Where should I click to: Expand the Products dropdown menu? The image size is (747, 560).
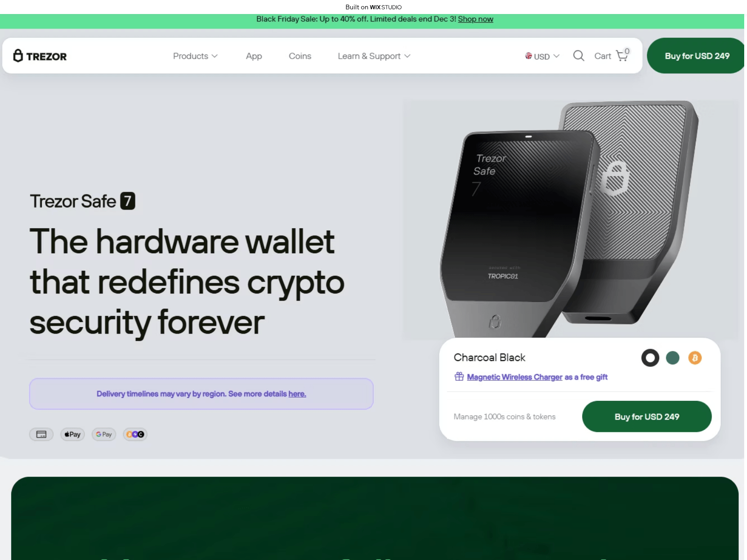(x=195, y=56)
